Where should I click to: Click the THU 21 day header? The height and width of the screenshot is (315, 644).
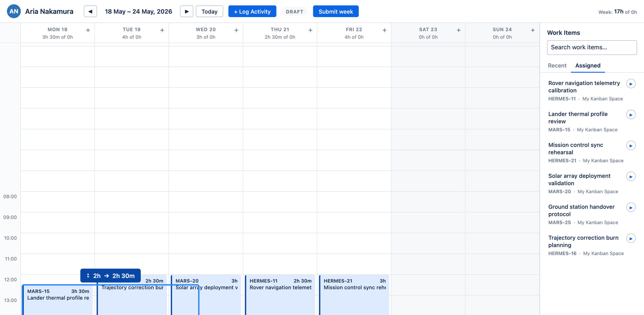click(x=280, y=33)
